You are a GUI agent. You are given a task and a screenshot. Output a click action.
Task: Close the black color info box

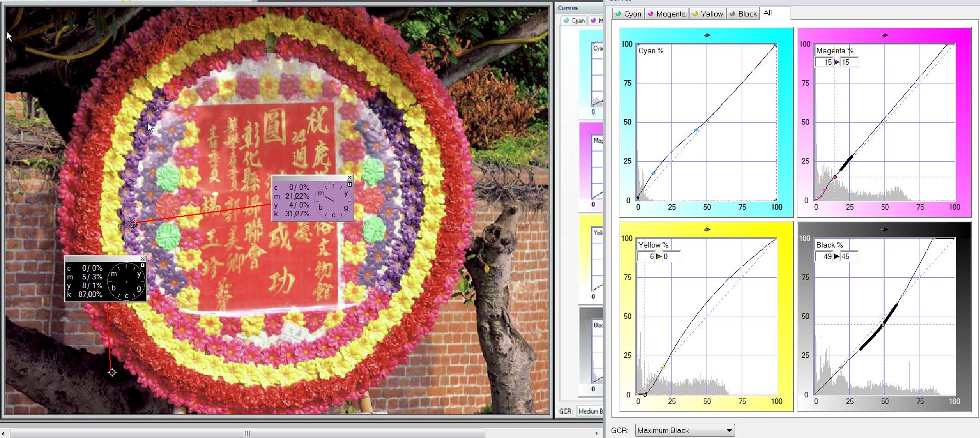click(x=143, y=259)
